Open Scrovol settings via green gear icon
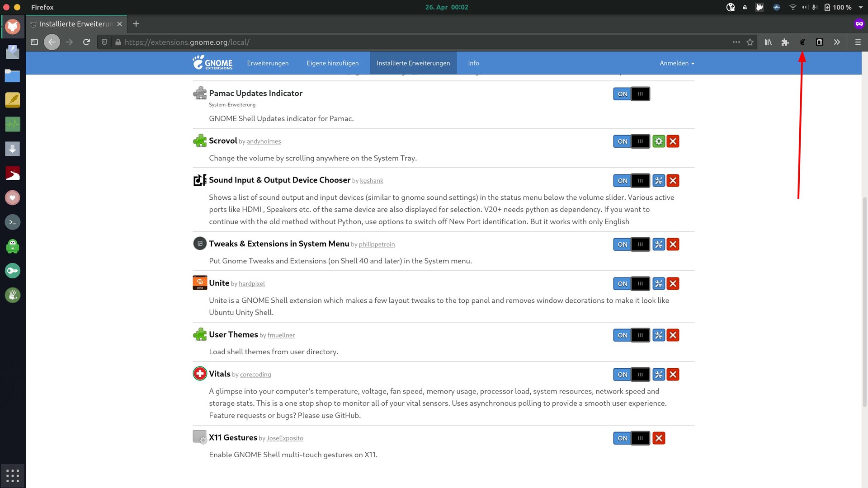868x488 pixels. tap(659, 141)
